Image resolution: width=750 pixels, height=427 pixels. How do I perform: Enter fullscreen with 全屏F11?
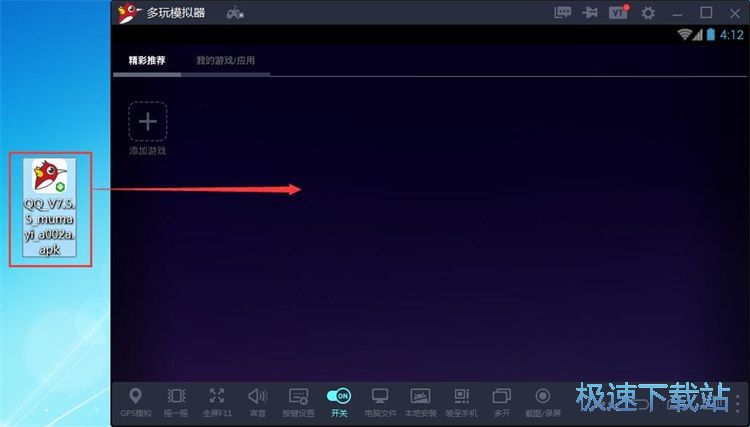click(217, 402)
